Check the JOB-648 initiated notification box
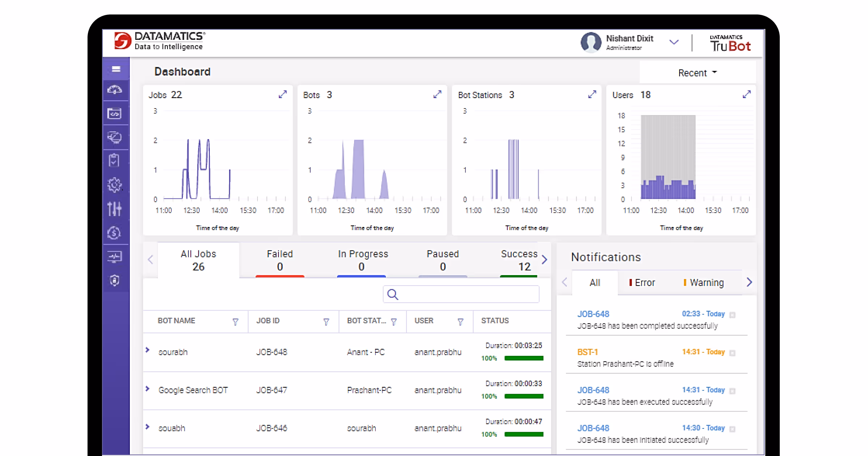Image resolution: width=868 pixels, height=456 pixels. coord(732,429)
